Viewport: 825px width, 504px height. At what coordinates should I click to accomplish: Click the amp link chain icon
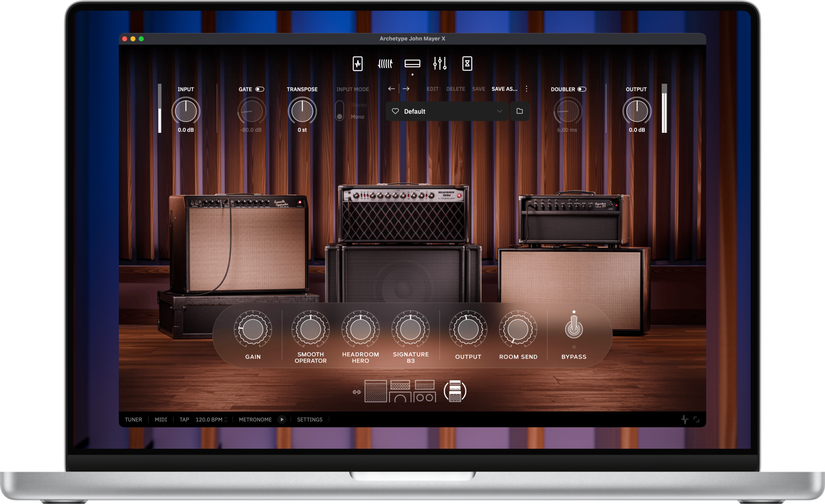click(x=356, y=392)
